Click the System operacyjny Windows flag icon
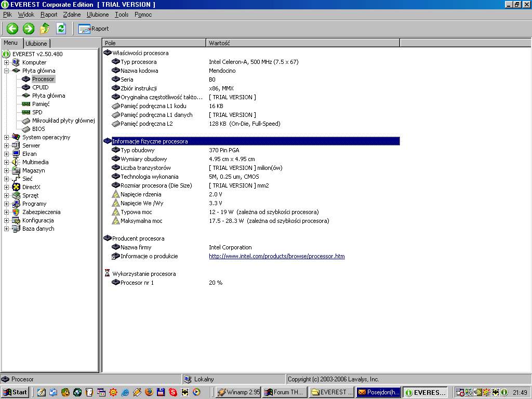This screenshot has height=399, width=532. click(16, 137)
